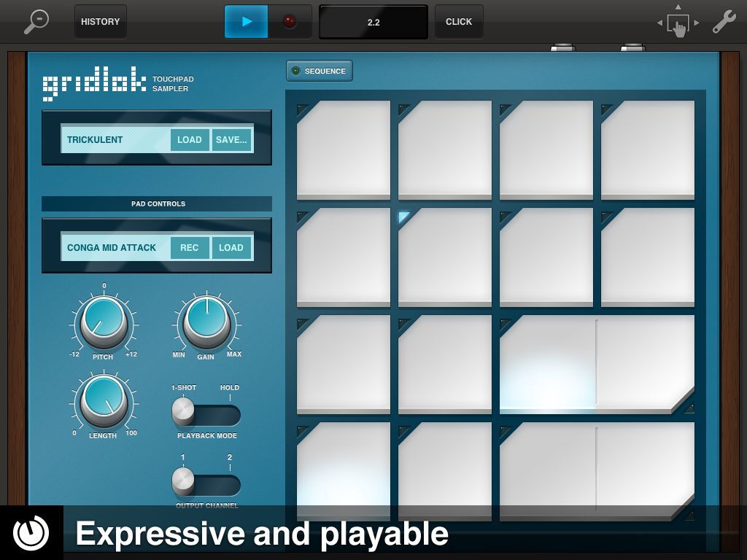Screen dimensions: 747x560
Task: Tap the blue play button
Action: click(x=247, y=21)
